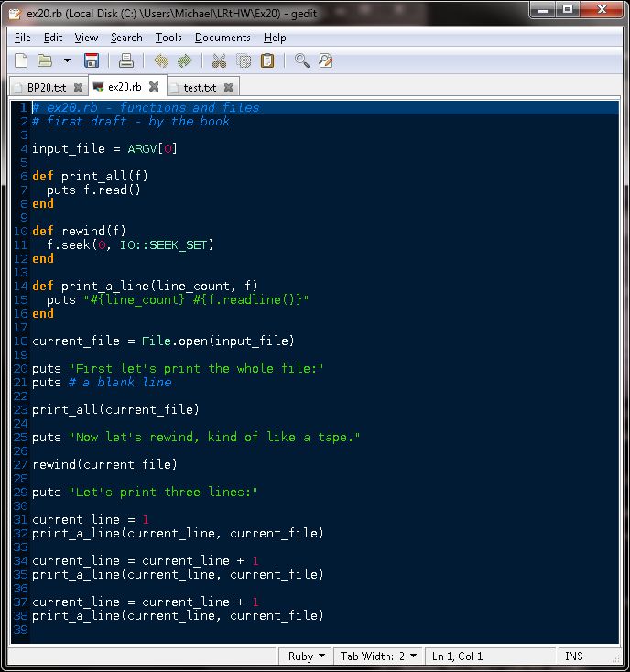Click the INS mode indicator

click(574, 656)
